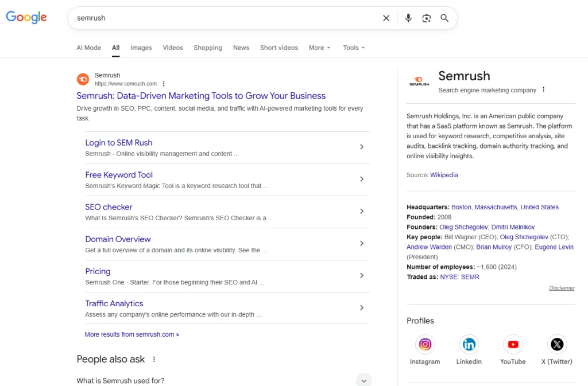Screen dimensions: 588x386
Task: Switch to the Images tab
Action: click(141, 48)
